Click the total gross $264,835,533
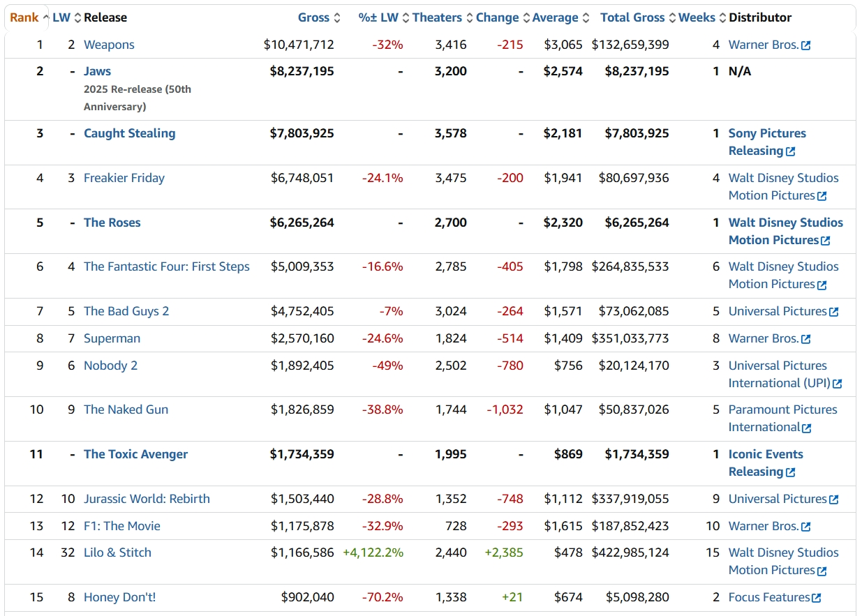 630,266
